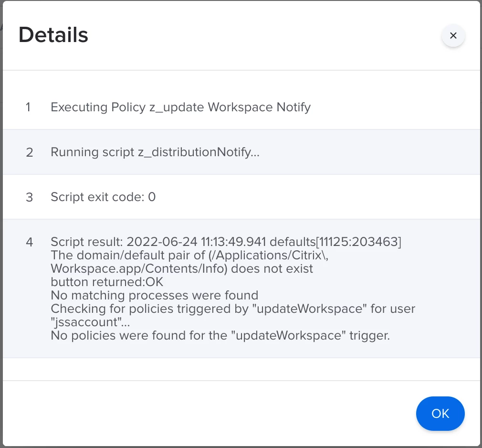Click the 'Details' dialog heading
The image size is (482, 448).
point(53,35)
